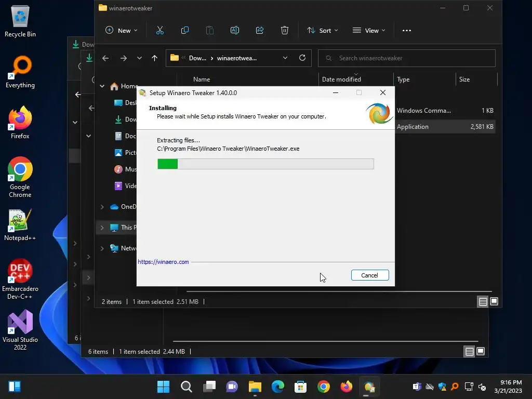Image resolution: width=532 pixels, height=399 pixels.
Task: Click the Search winaerotweaker field
Action: coord(406,58)
